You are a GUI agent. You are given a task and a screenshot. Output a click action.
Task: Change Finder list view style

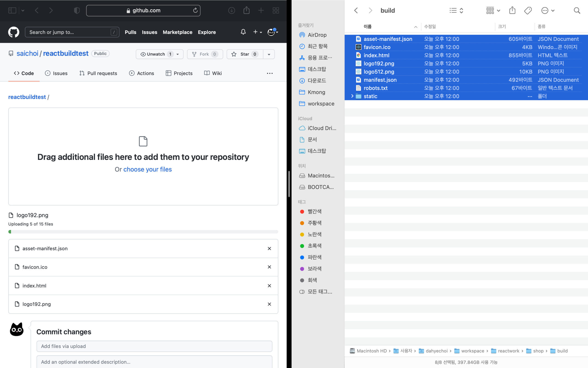coord(456,11)
